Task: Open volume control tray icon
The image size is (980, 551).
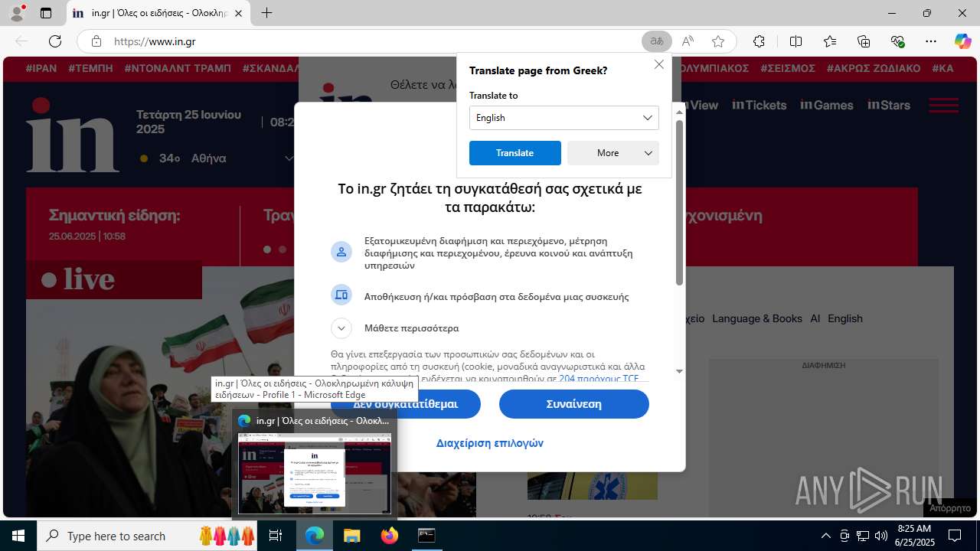Action: [x=881, y=536]
